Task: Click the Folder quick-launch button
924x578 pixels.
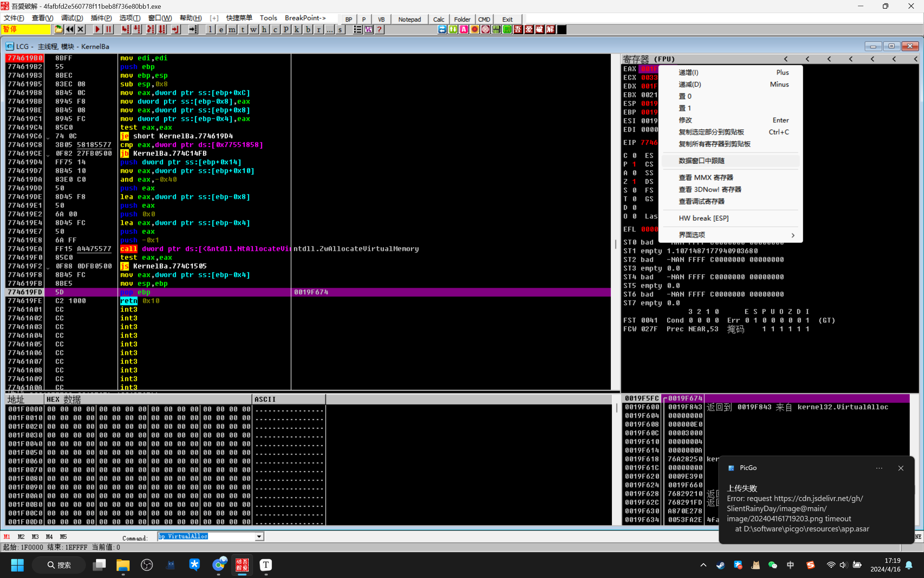Action: coord(462,19)
